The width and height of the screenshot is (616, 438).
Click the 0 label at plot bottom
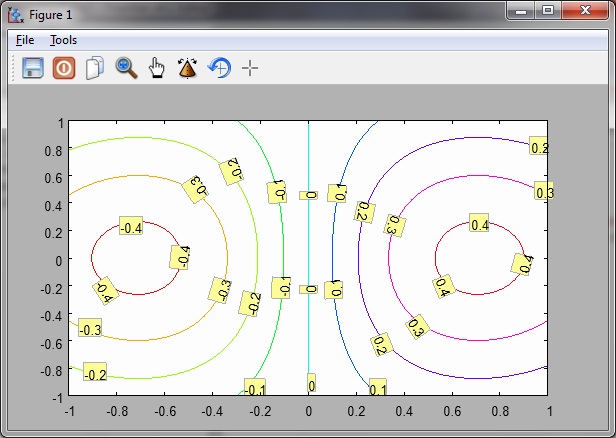click(x=311, y=383)
